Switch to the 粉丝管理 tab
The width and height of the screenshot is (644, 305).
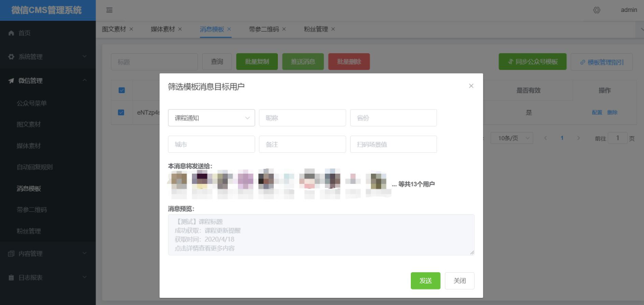click(316, 29)
